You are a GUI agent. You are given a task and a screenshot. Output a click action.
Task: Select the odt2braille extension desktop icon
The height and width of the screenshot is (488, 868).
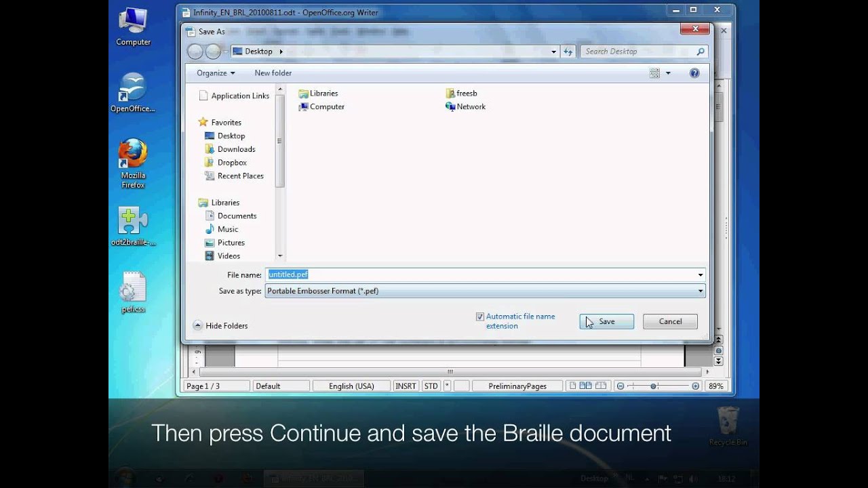[x=133, y=226]
